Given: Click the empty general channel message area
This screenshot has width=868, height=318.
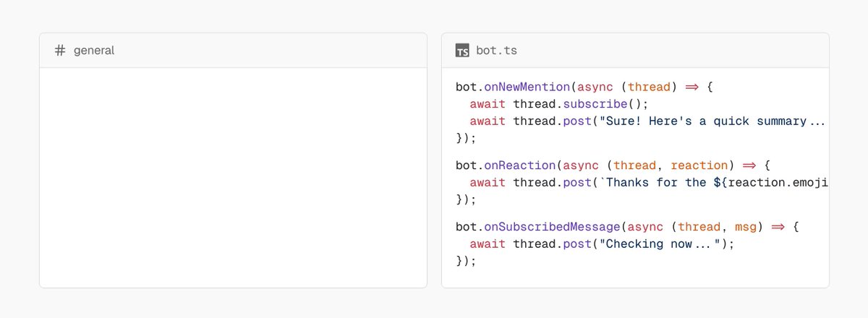Looking at the screenshot, I should point(233,177).
